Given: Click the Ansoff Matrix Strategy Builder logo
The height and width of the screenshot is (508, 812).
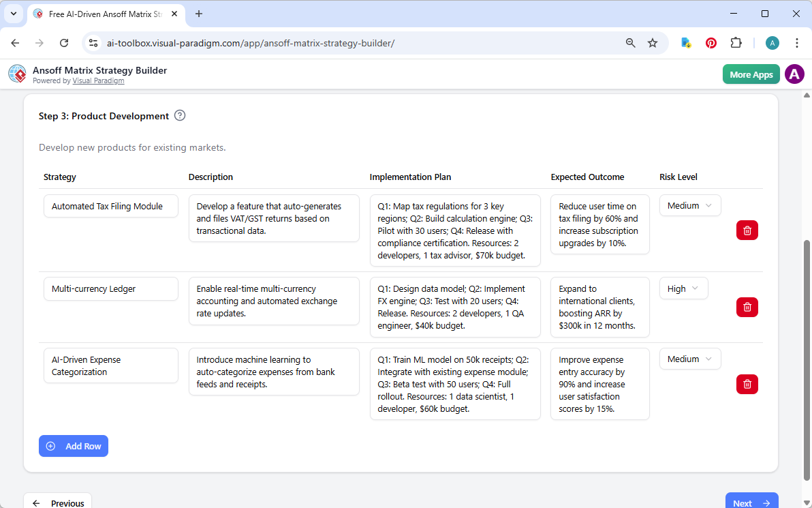Looking at the screenshot, I should click(17, 74).
